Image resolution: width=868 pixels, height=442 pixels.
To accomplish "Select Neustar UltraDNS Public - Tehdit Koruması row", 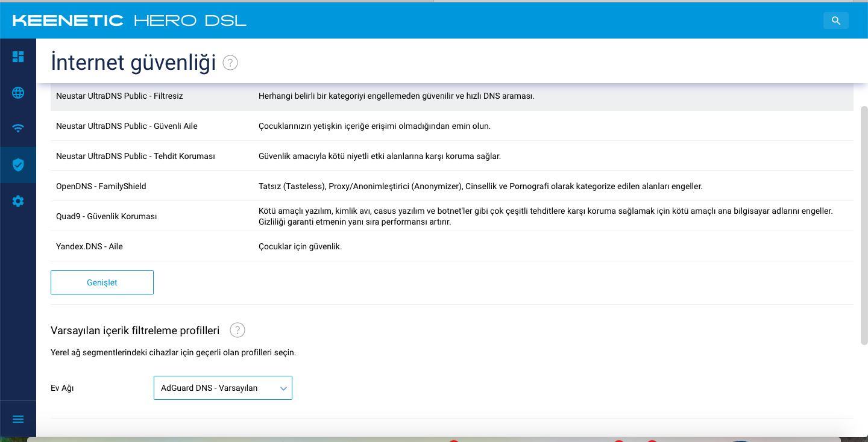I will (x=452, y=156).
